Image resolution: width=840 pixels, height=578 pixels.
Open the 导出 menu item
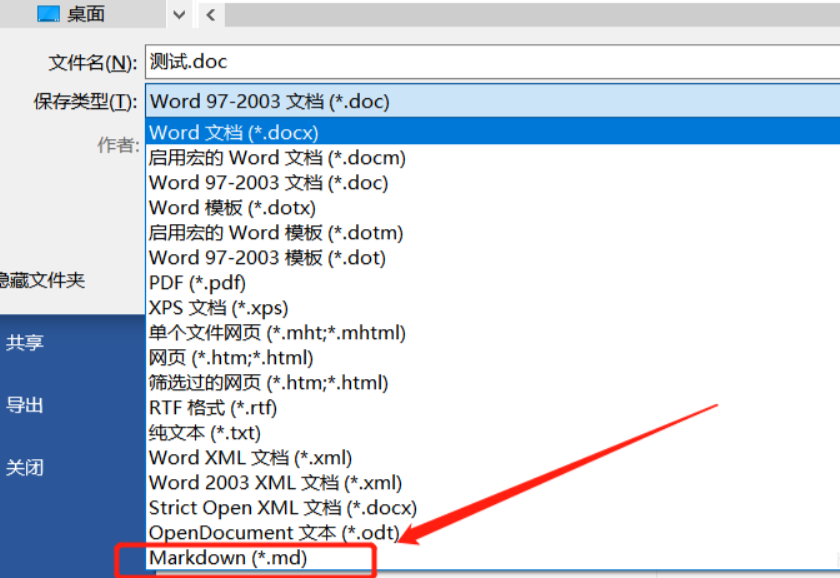[x=25, y=405]
